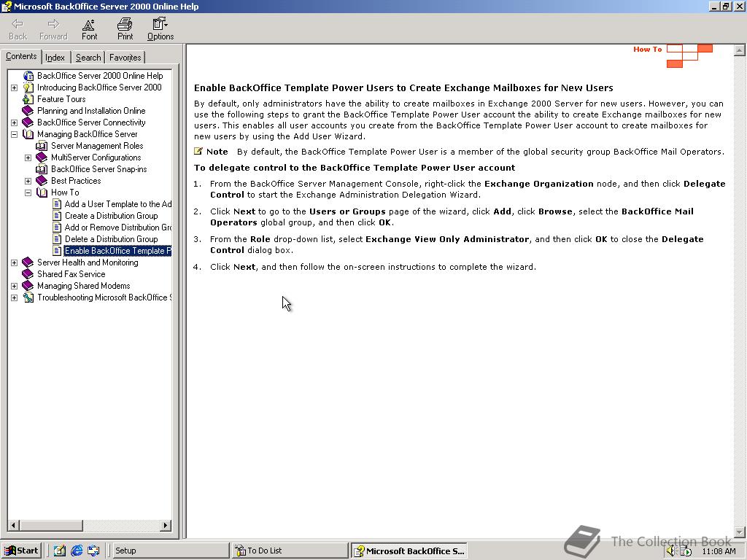Switch to the Favorites tab
Screen dimensions: 747x560
click(x=125, y=58)
